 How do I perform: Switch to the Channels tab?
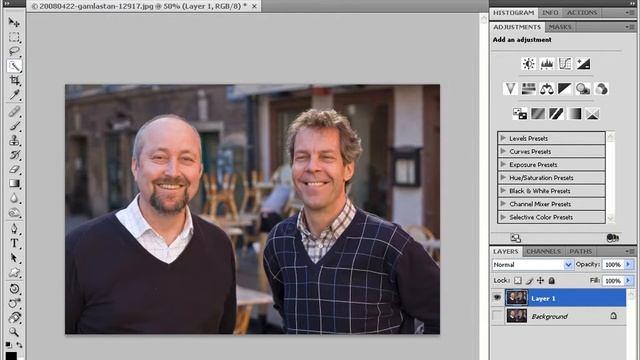(x=543, y=251)
